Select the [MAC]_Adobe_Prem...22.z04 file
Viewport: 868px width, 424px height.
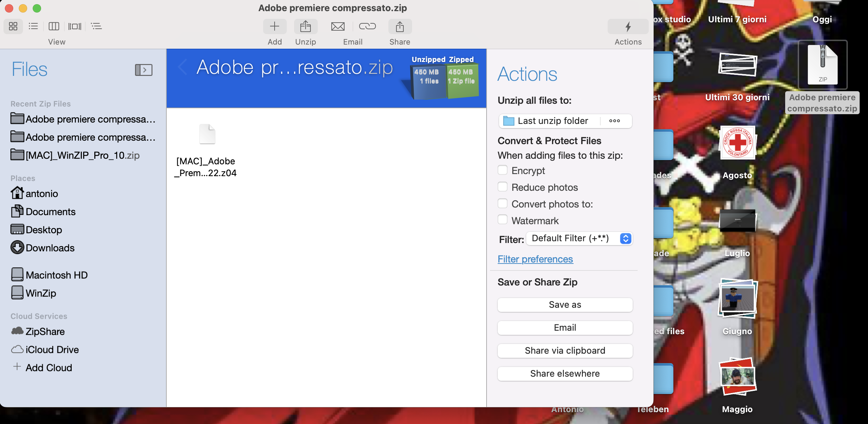(206, 151)
